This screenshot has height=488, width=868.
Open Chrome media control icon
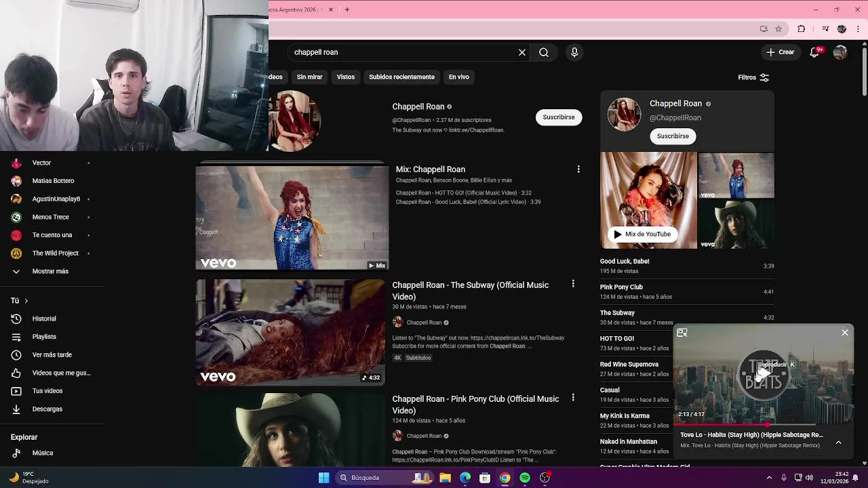825,28
